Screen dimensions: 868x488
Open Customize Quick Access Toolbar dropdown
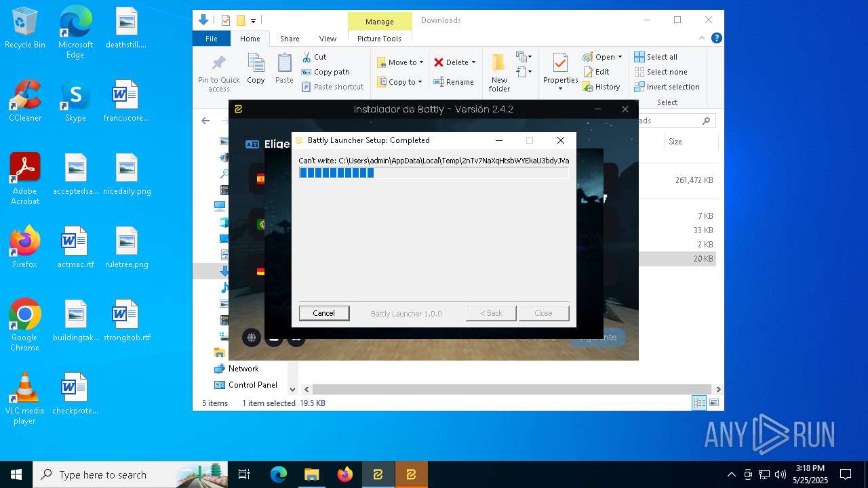(x=254, y=20)
